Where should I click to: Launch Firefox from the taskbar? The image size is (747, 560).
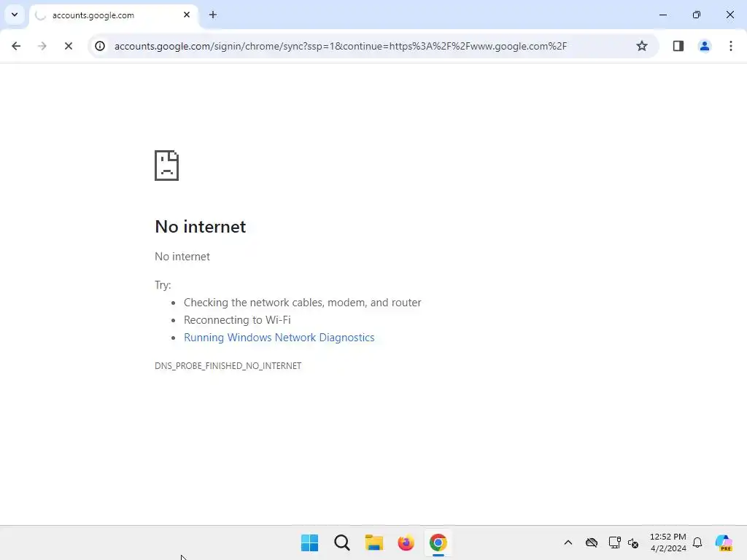click(x=406, y=542)
